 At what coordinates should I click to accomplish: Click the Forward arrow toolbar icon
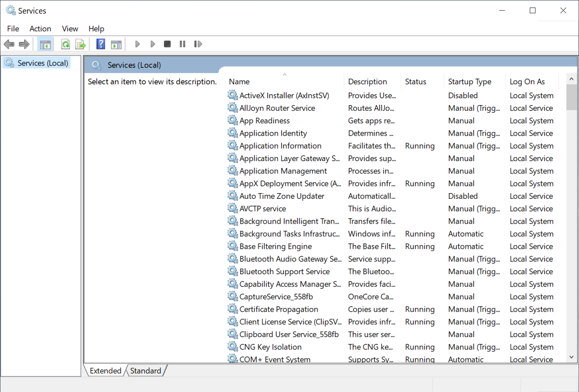point(24,44)
